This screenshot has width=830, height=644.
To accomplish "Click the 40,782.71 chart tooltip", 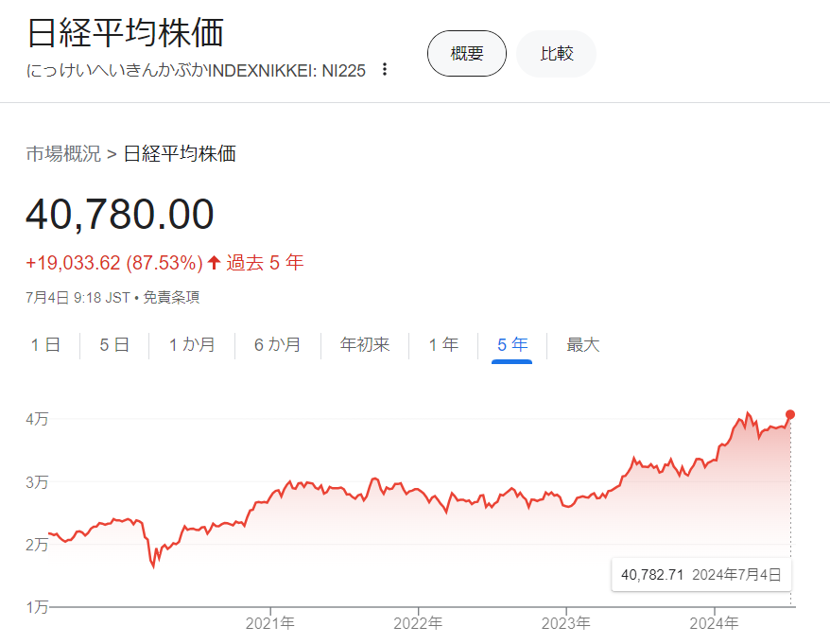I will click(701, 575).
